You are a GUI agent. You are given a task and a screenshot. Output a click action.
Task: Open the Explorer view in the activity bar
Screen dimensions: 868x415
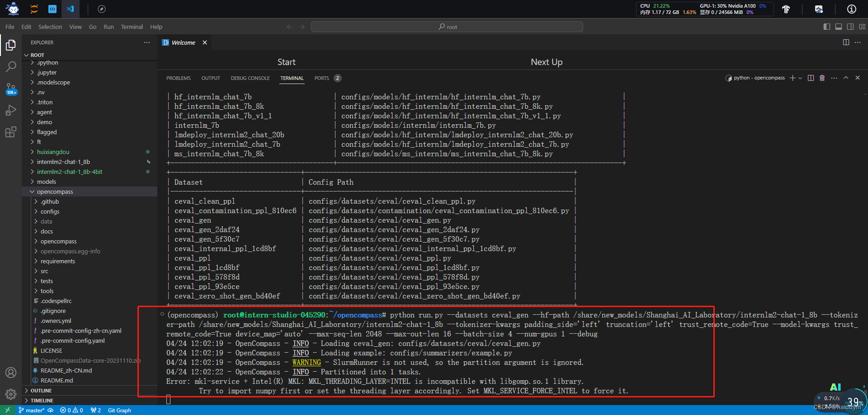[x=11, y=45]
